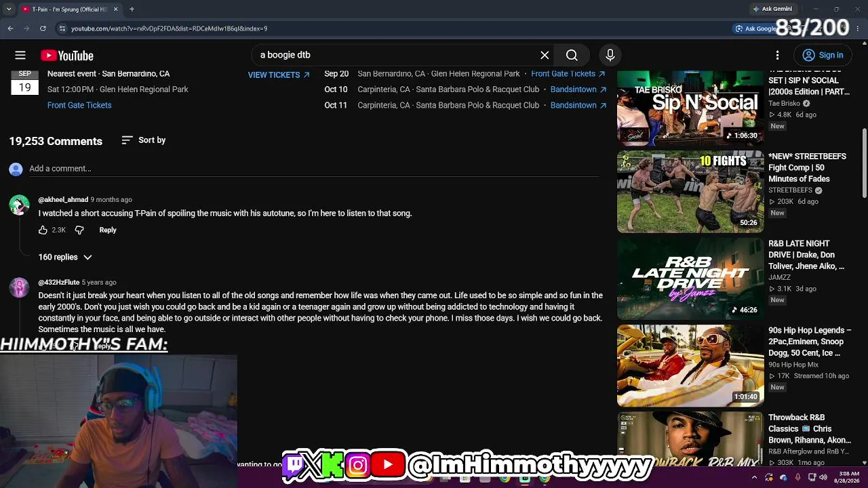Open the taskbar clock and date
868x488 pixels.
pyautogui.click(x=848, y=477)
